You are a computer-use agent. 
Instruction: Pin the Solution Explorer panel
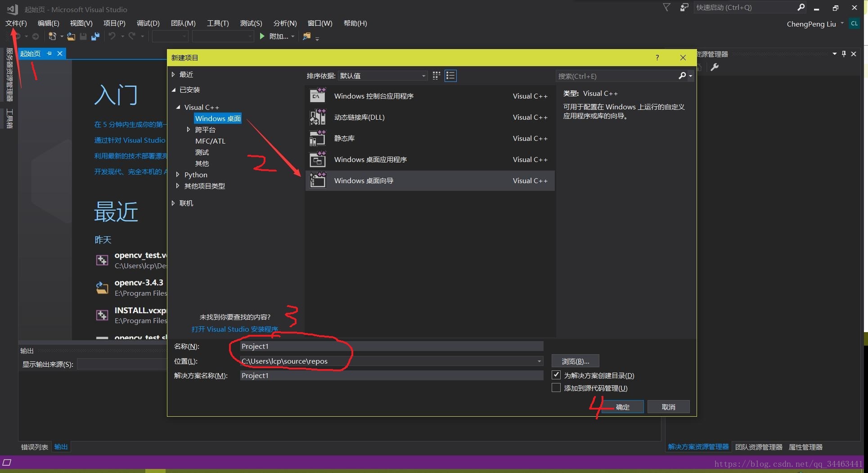pyautogui.click(x=844, y=54)
